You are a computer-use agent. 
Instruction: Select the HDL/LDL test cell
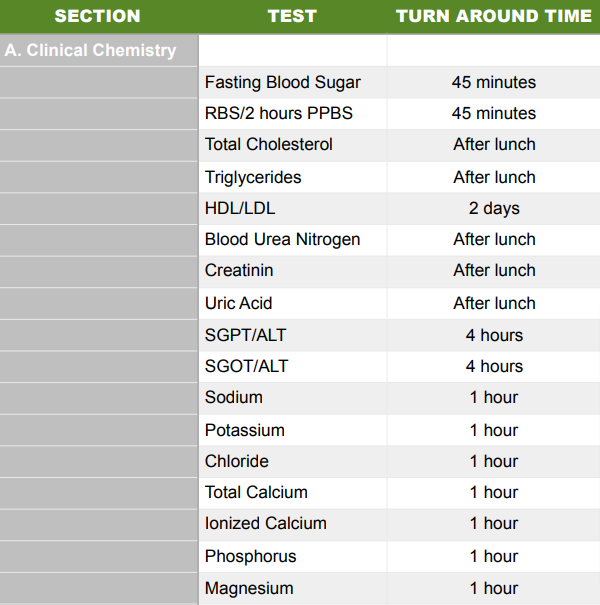pyautogui.click(x=240, y=208)
